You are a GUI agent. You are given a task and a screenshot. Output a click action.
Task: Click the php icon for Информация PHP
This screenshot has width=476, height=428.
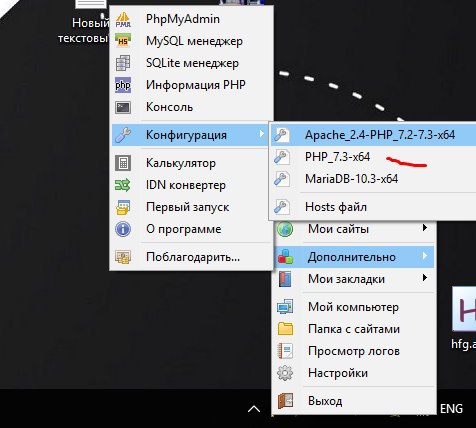point(123,85)
